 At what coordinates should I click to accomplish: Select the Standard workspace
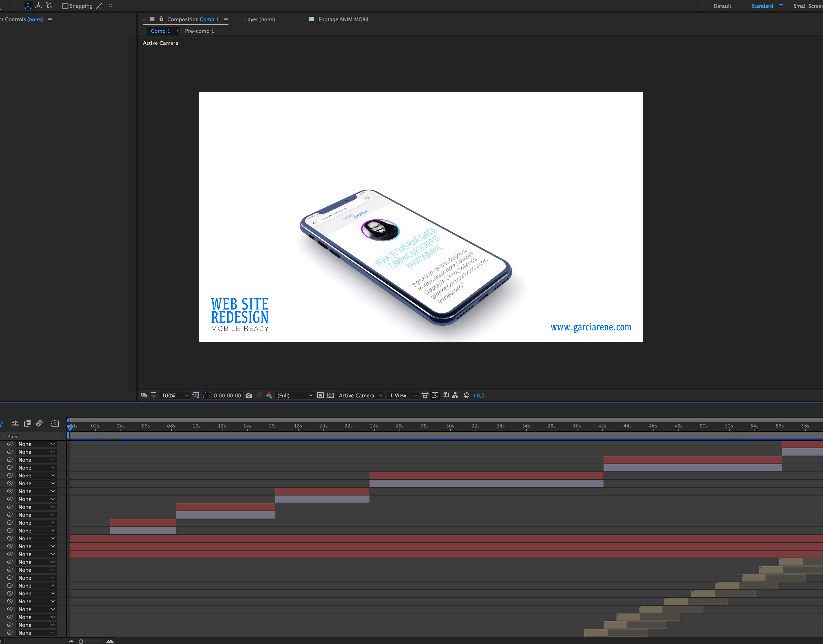(762, 6)
